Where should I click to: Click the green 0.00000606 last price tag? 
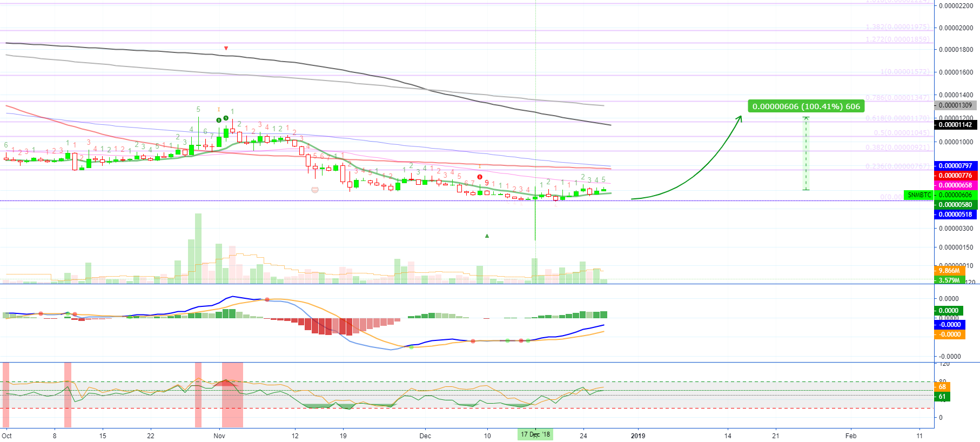pos(955,195)
